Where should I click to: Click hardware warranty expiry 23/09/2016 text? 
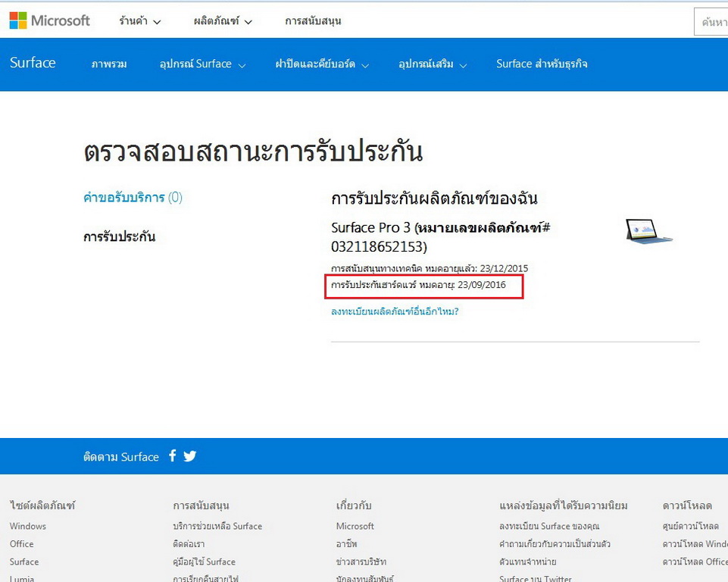click(x=418, y=285)
